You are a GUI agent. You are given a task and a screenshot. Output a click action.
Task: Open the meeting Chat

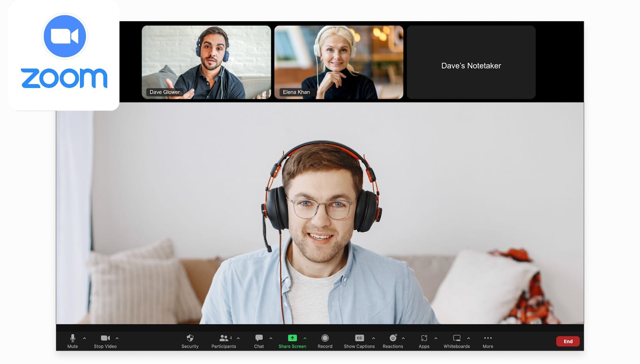pyautogui.click(x=258, y=338)
